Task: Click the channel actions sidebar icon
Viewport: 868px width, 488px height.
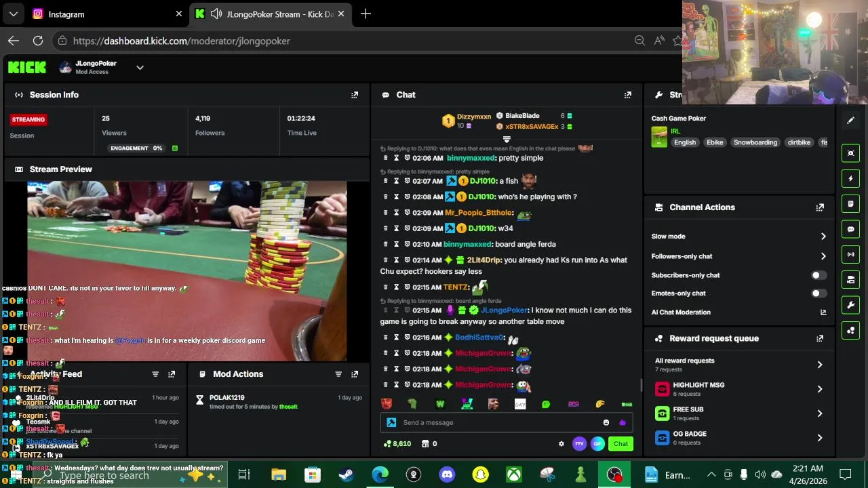Action: coord(850,279)
